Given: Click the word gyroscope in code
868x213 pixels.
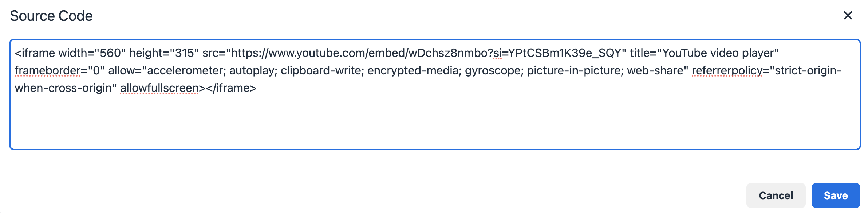Looking at the screenshot, I should (x=493, y=70).
